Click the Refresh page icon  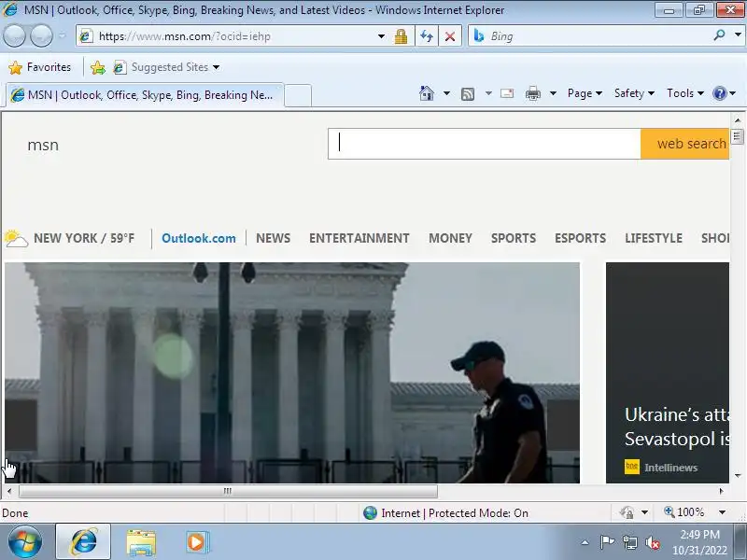(427, 36)
